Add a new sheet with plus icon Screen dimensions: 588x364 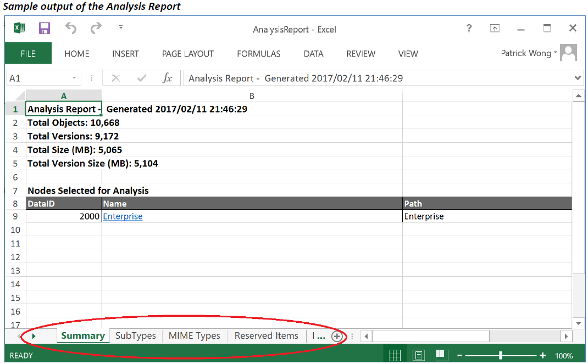point(336,336)
